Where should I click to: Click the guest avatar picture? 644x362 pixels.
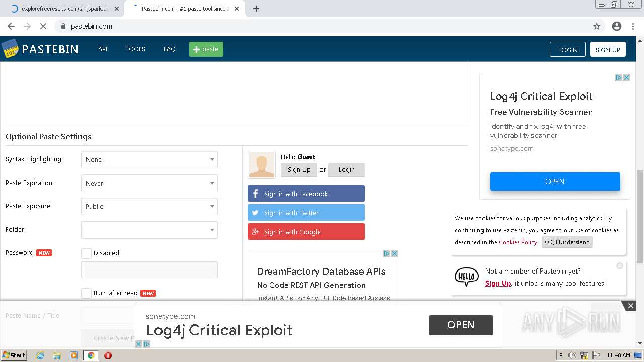tap(262, 165)
